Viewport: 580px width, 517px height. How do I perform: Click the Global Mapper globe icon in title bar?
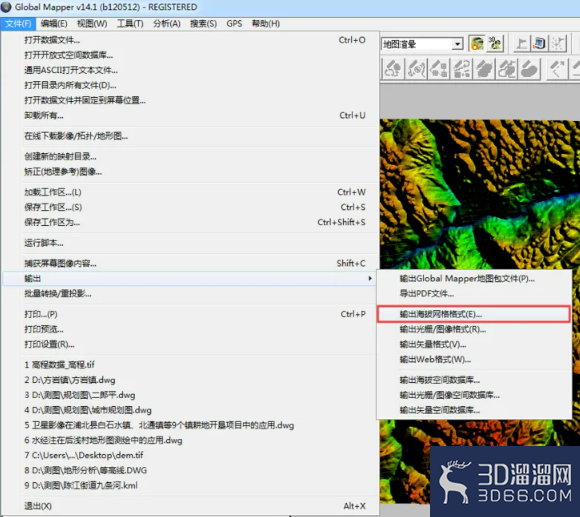pyautogui.click(x=6, y=7)
